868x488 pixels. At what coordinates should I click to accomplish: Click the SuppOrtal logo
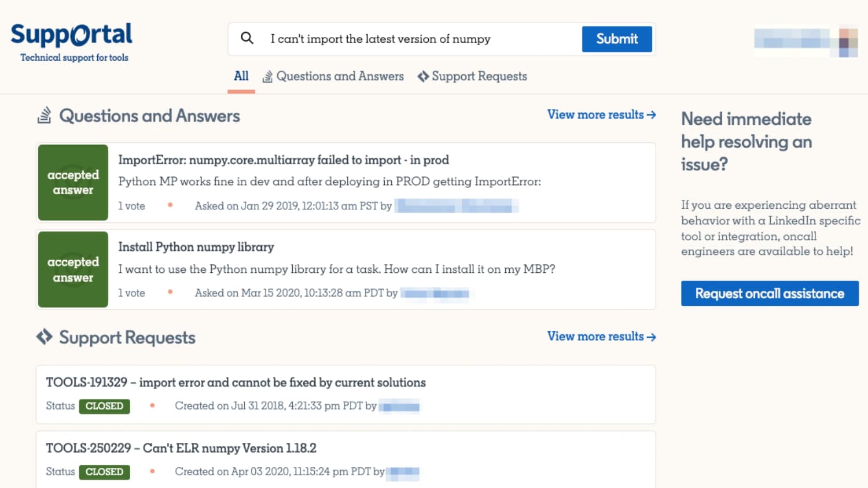click(x=72, y=35)
